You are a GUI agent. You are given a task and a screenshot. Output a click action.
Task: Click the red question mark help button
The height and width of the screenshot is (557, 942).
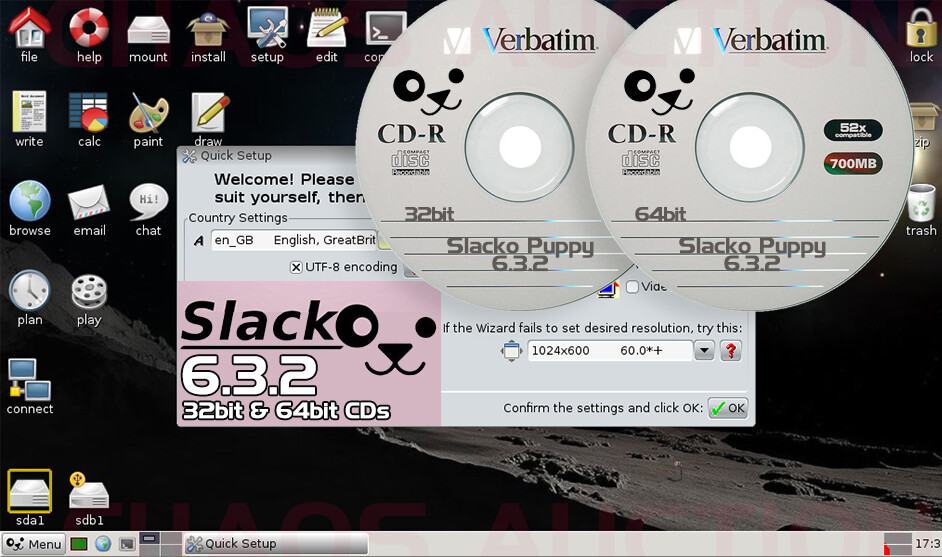click(x=731, y=350)
